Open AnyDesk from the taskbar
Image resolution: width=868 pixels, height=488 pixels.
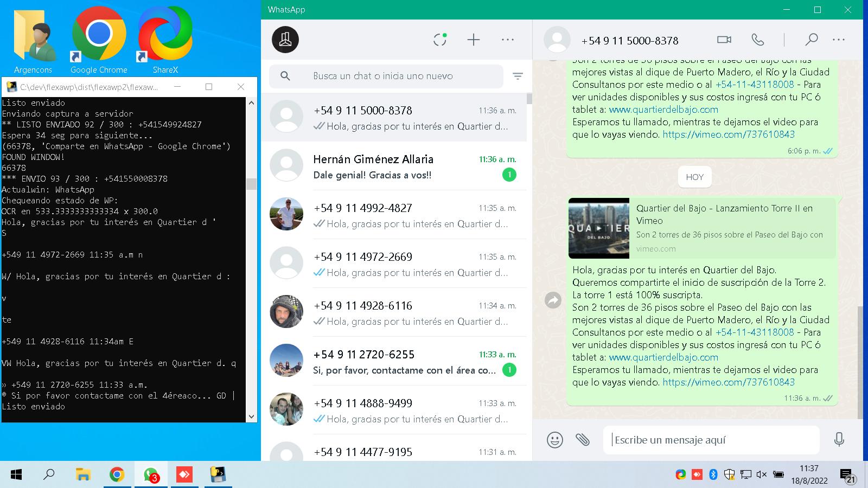click(184, 475)
